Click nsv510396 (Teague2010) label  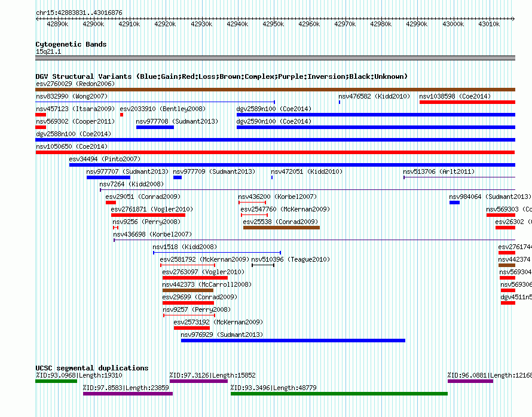point(291,259)
